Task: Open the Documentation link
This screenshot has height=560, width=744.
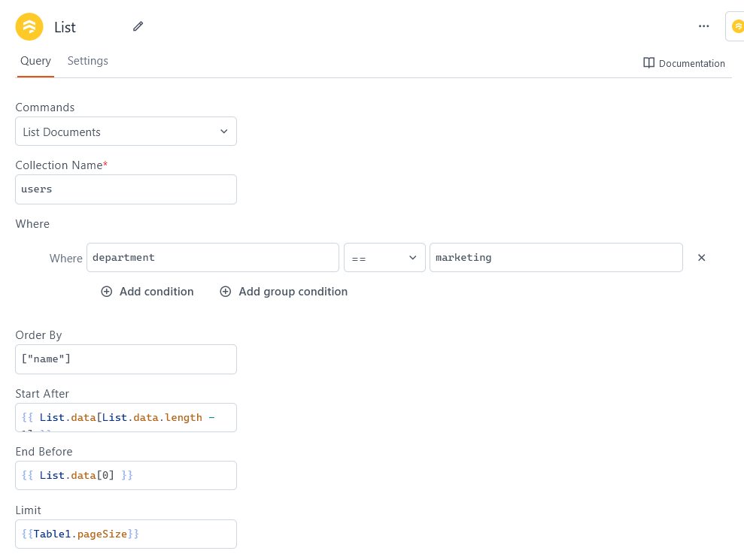Action: (x=683, y=63)
